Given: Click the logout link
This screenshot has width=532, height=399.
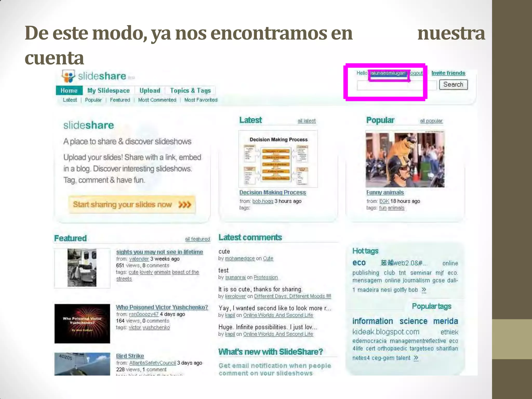Looking at the screenshot, I should (416, 73).
